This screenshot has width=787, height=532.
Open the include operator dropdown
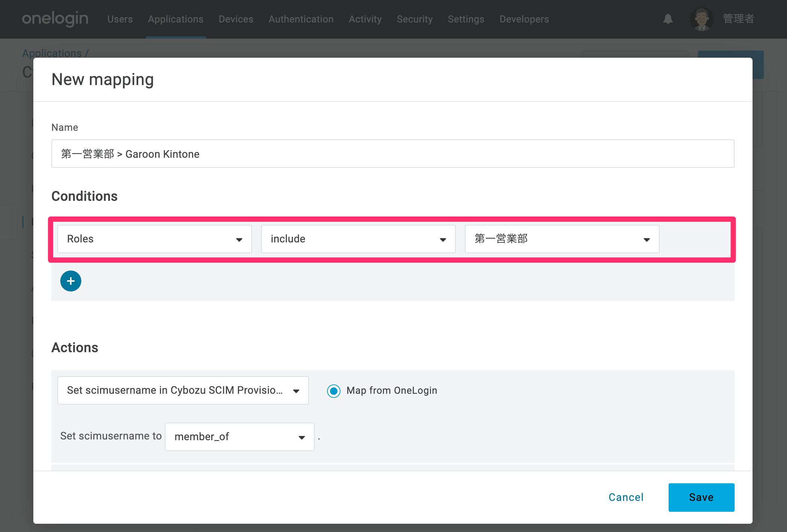(x=358, y=239)
